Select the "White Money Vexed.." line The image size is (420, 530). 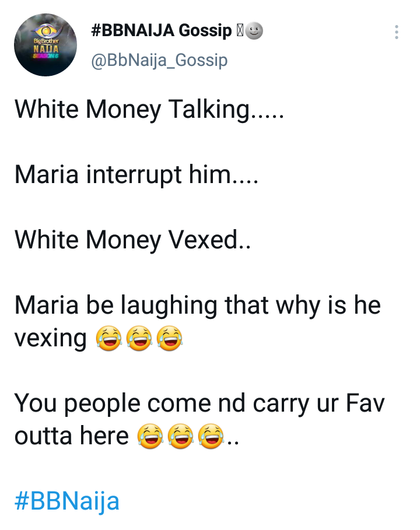pyautogui.click(x=132, y=240)
